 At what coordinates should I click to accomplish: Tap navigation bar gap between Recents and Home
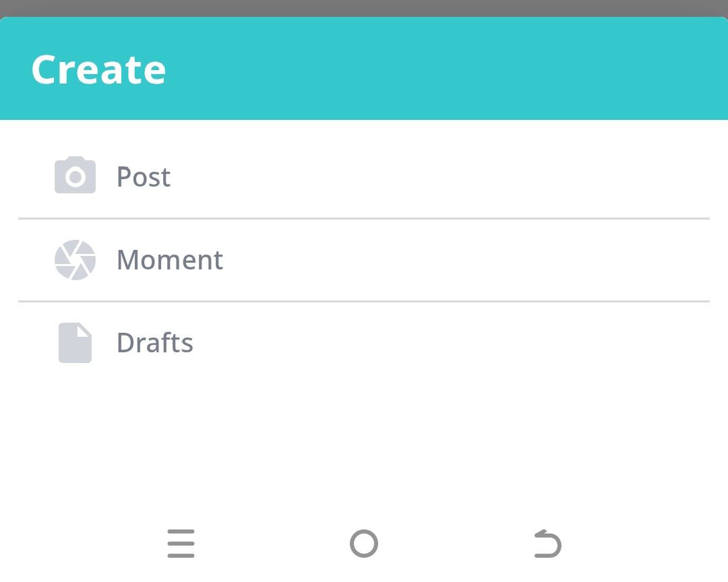pyautogui.click(x=272, y=544)
